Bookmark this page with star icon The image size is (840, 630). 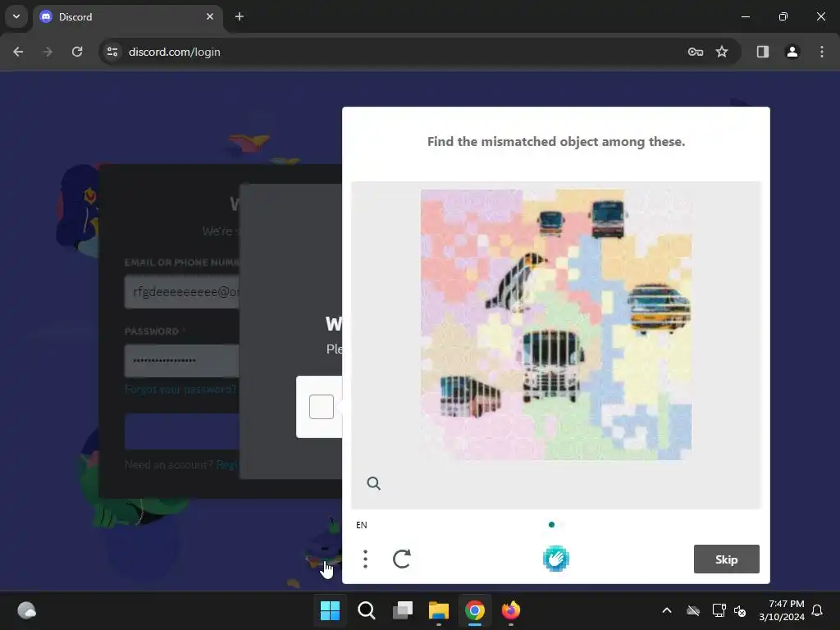click(722, 52)
